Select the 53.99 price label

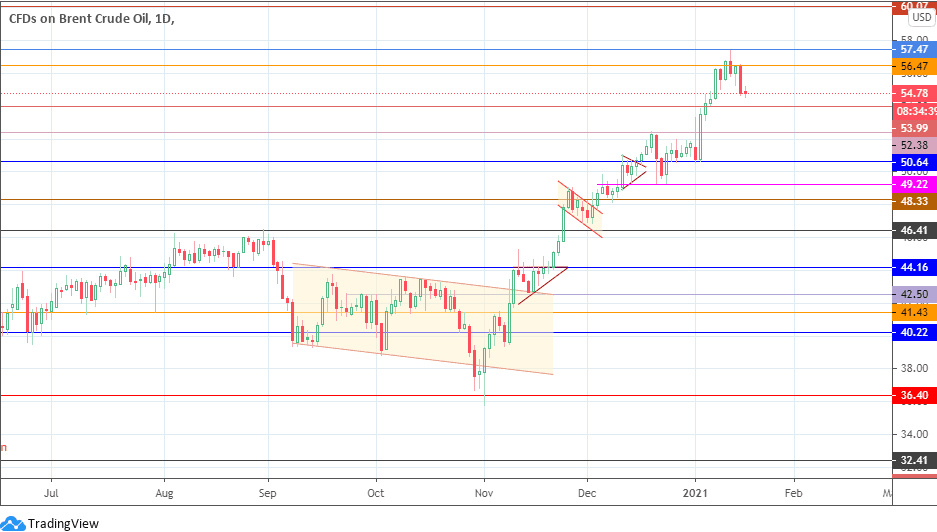(914, 128)
